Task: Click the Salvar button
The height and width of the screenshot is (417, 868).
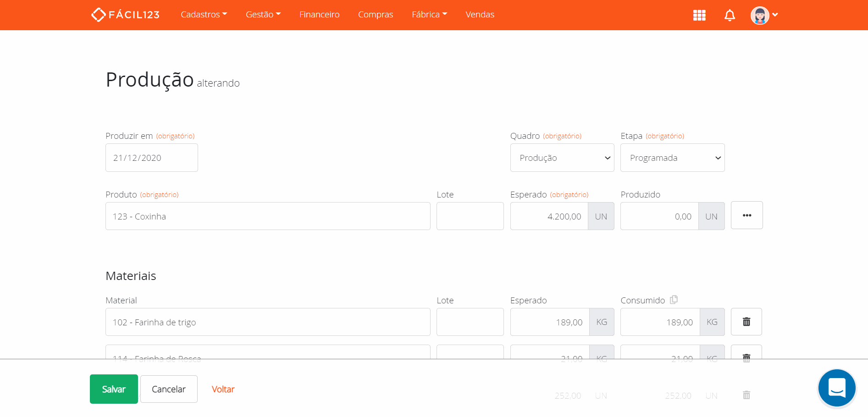Action: pos(114,389)
